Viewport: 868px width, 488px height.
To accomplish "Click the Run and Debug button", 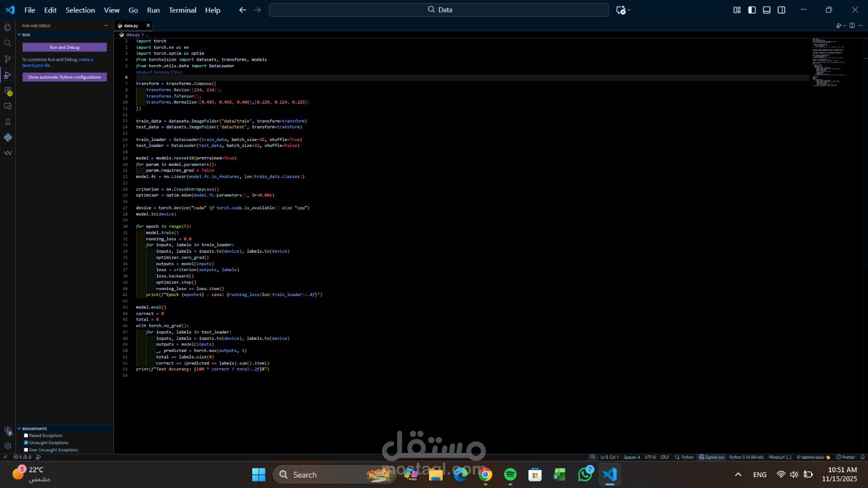I will click(65, 47).
